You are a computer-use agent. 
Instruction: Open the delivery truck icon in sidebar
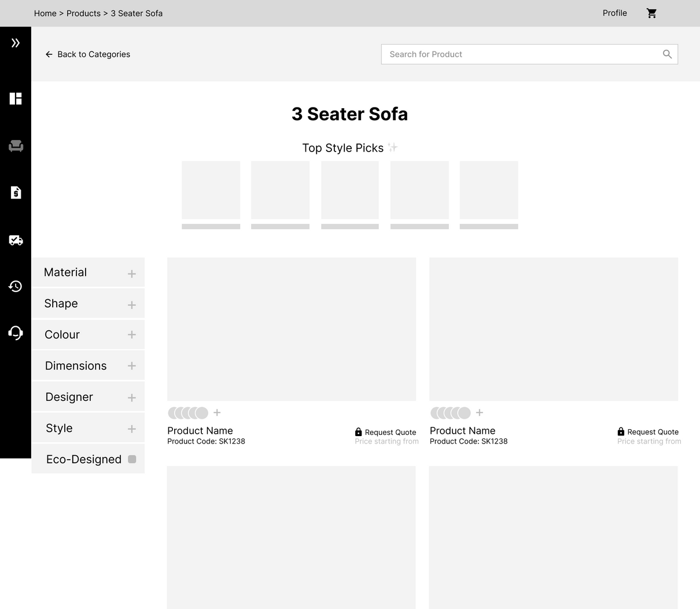(x=16, y=240)
